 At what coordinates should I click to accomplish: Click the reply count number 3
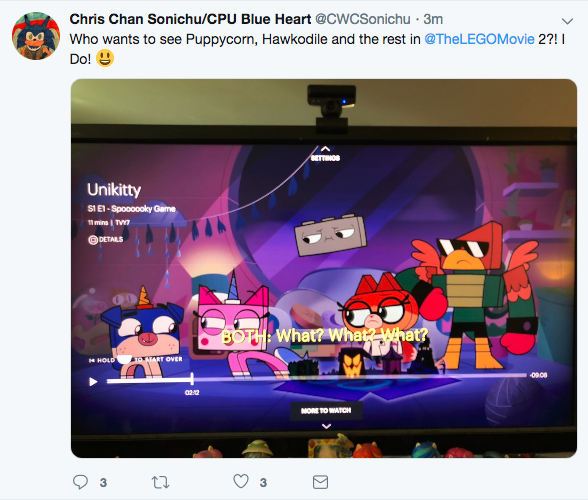pos(103,482)
